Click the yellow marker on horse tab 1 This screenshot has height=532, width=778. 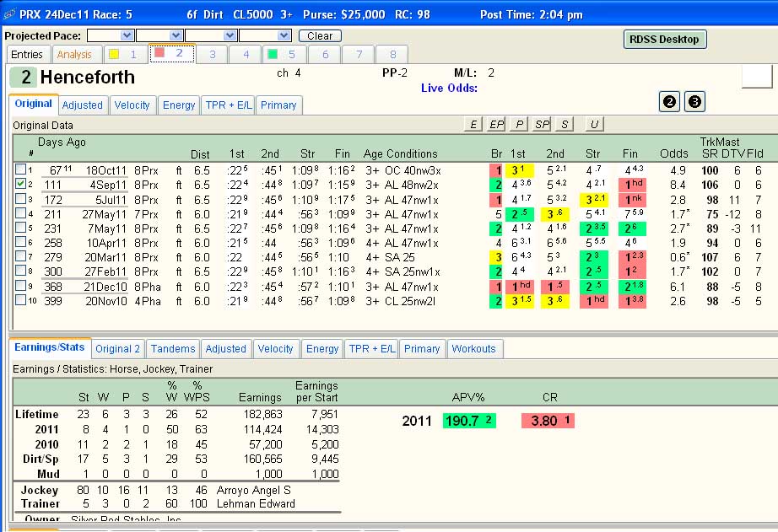click(x=114, y=54)
